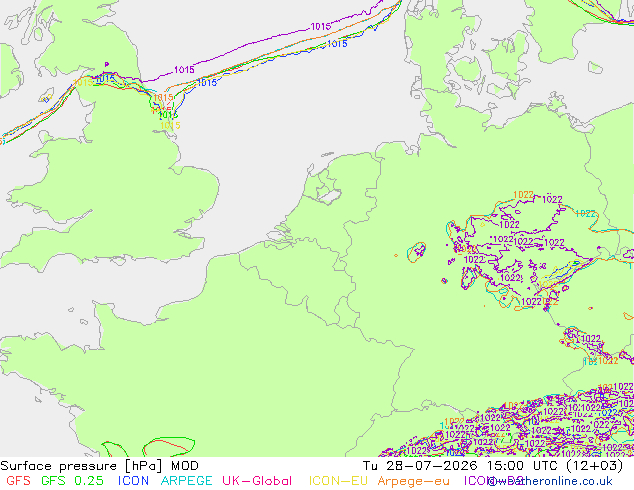The image size is (634, 490).
Task: Select the yellow 'ICON-EU' legend entry
Action: [338, 481]
